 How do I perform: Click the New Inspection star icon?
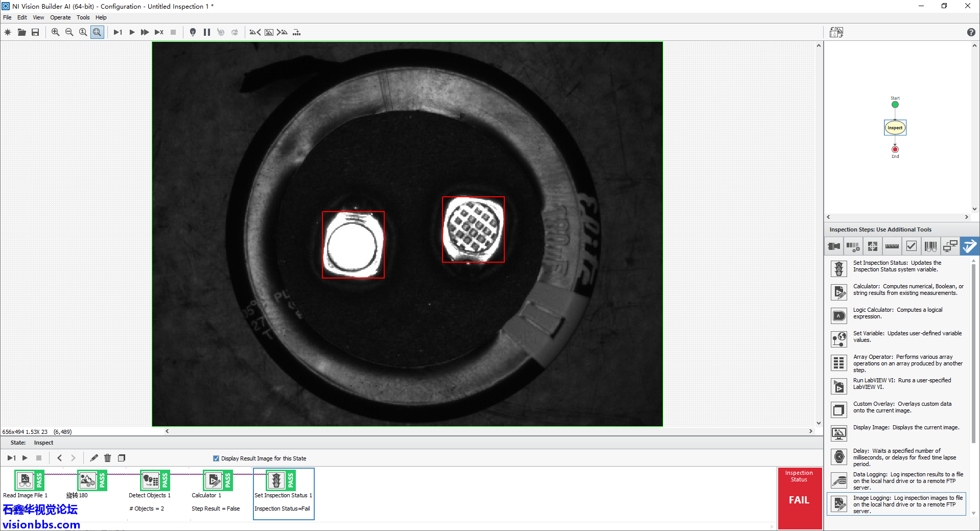tap(8, 32)
